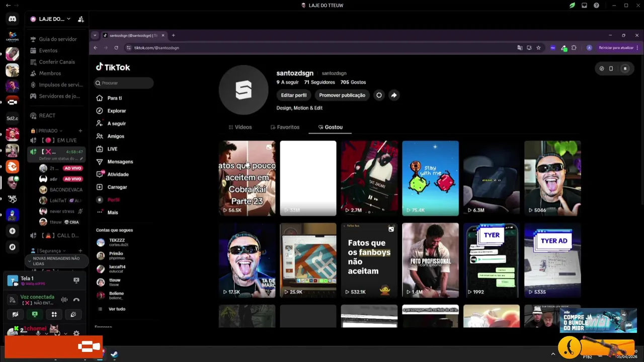Viewport: 644px width, 362px height.
Task: Collapse the PRIVADO channel category
Action: pyautogui.click(x=47, y=131)
